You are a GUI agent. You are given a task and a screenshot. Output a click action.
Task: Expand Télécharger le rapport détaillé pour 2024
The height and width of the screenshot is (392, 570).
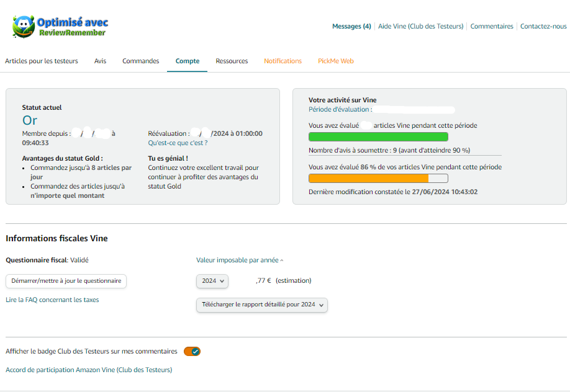point(261,305)
